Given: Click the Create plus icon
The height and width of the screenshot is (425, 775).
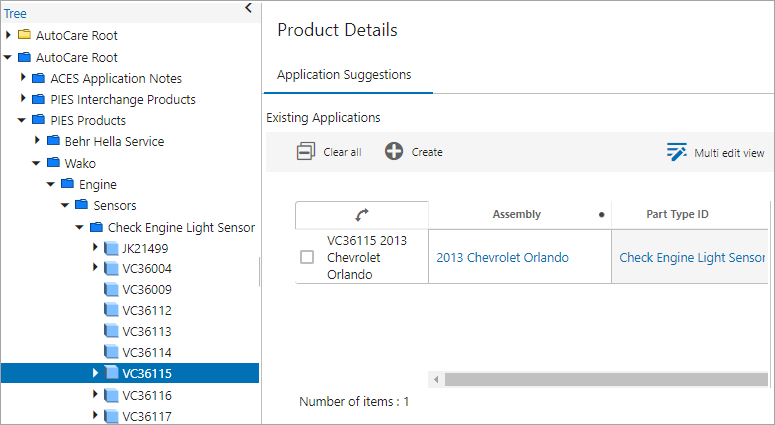Looking at the screenshot, I should click(x=394, y=151).
